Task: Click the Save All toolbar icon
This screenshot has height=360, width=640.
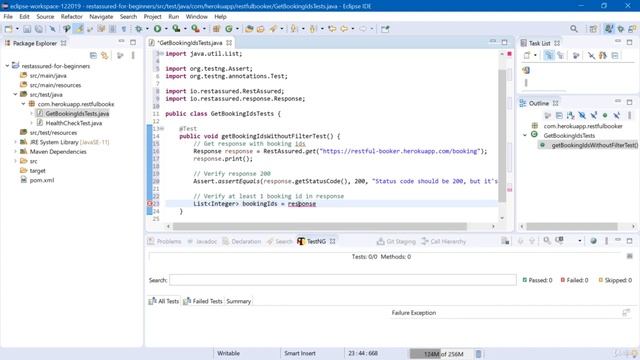Action: [x=39, y=29]
